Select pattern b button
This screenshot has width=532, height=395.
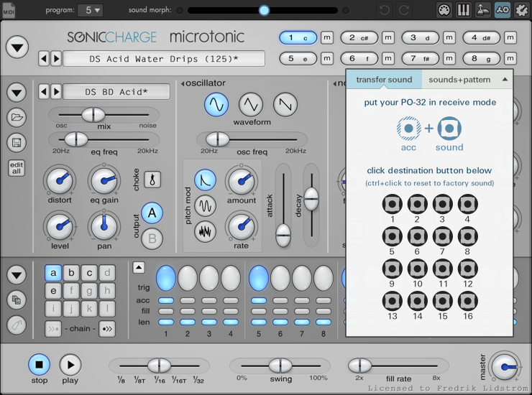[x=70, y=273]
